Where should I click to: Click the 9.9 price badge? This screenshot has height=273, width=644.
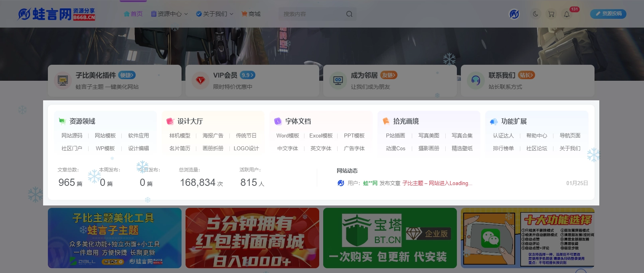248,75
